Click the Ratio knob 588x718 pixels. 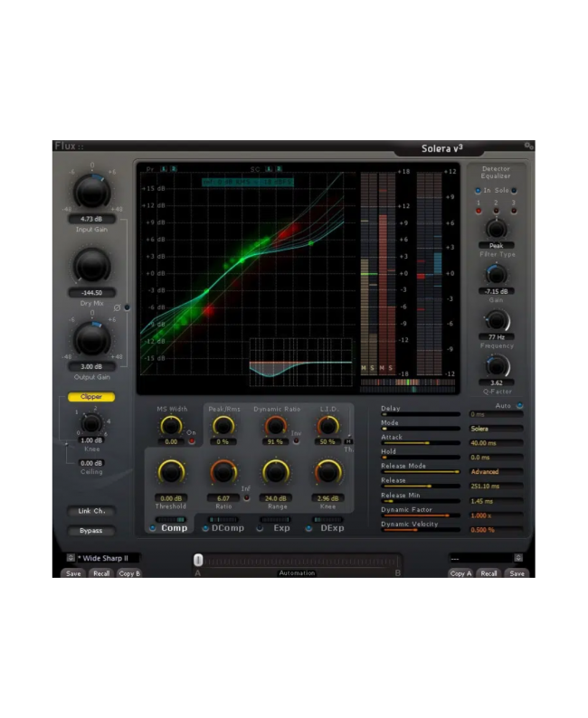(223, 473)
